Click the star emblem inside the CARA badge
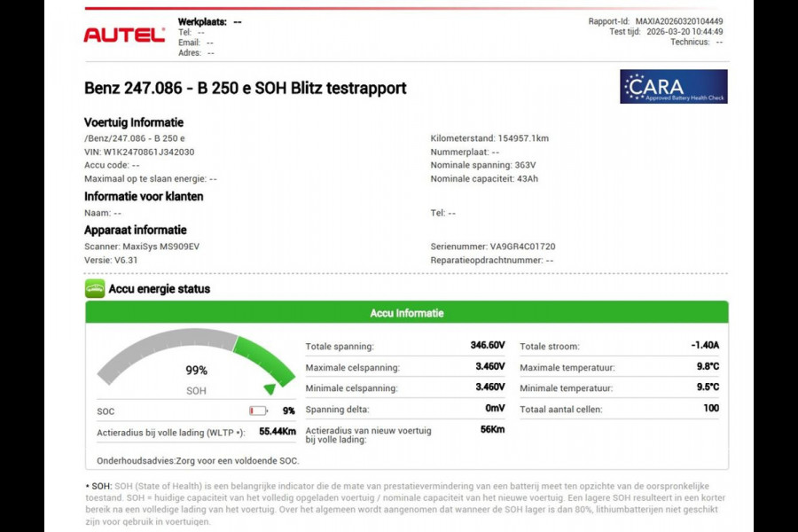 (x=636, y=86)
